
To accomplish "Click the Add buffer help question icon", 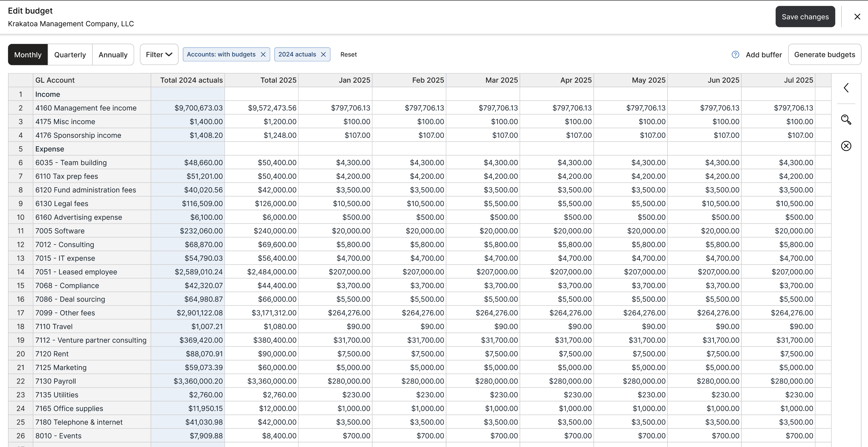I will click(735, 55).
